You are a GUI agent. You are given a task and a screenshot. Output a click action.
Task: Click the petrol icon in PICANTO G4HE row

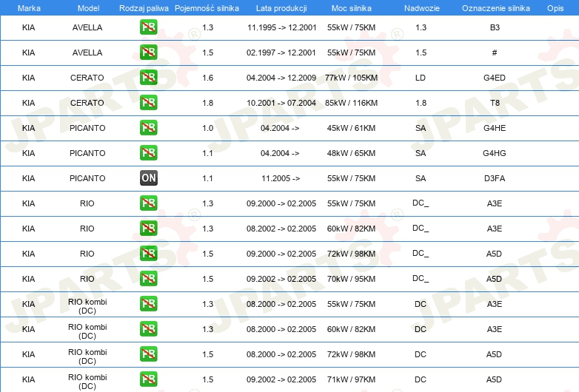[148, 128]
